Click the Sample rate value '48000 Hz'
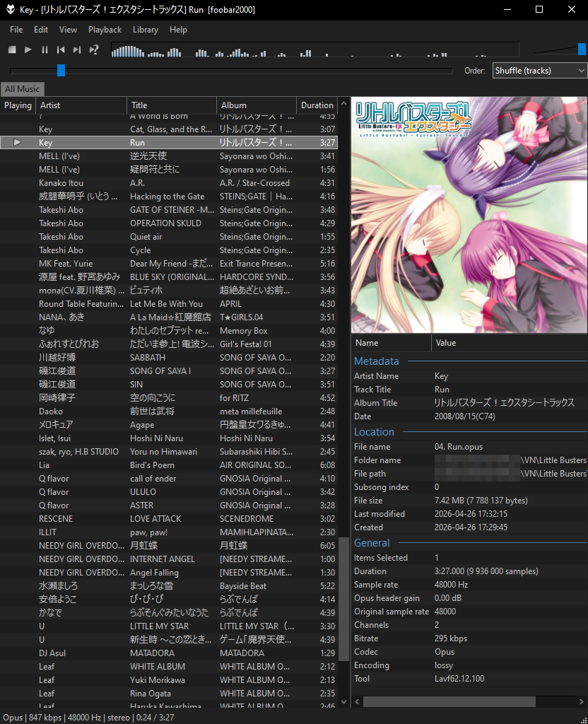This screenshot has height=724, width=588. pos(451,585)
